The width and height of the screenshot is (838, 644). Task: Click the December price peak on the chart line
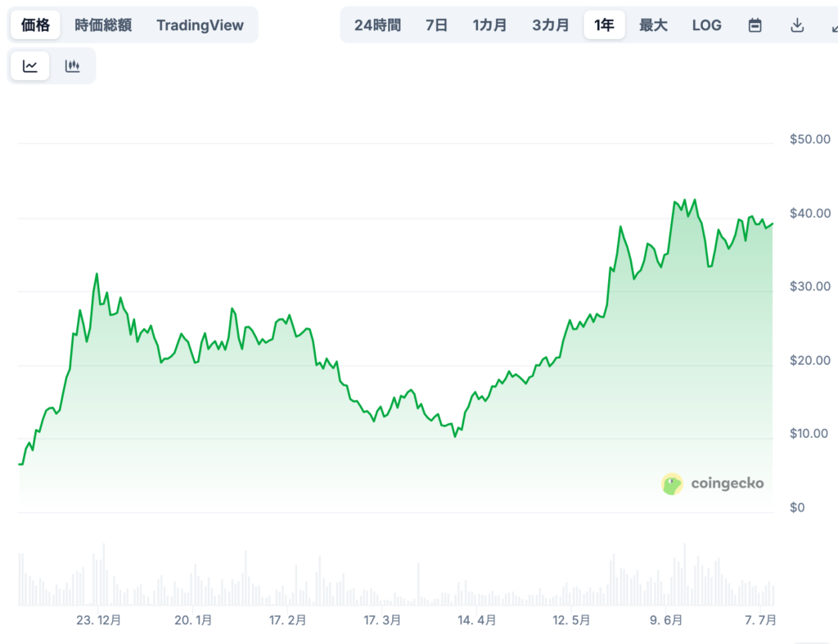pyautogui.click(x=97, y=273)
